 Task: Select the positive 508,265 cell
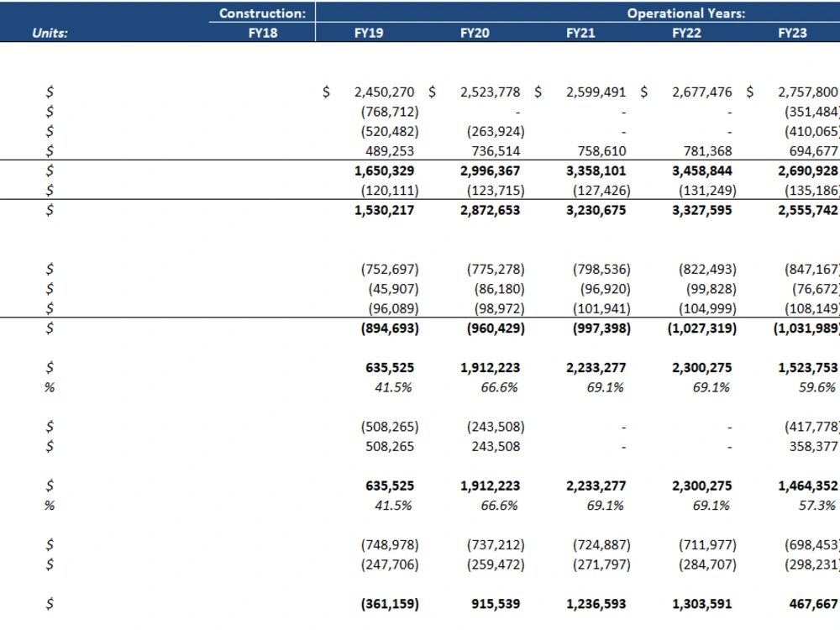point(390,446)
